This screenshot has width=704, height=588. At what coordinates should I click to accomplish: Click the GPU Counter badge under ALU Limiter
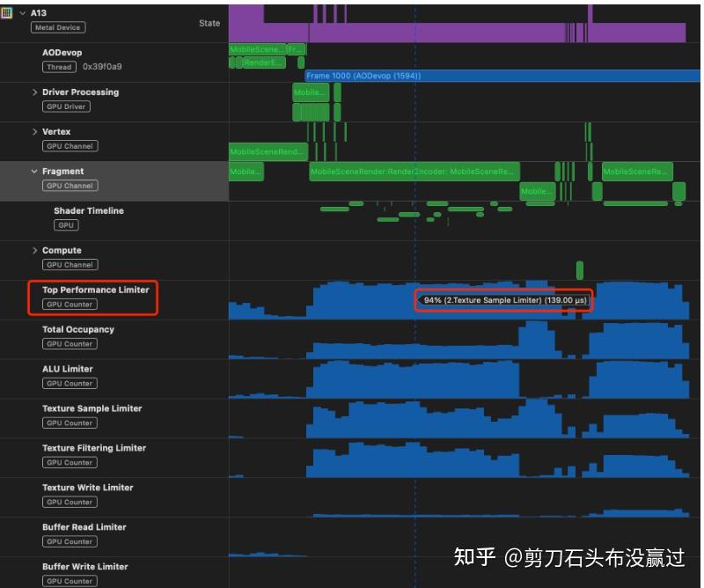coord(70,383)
